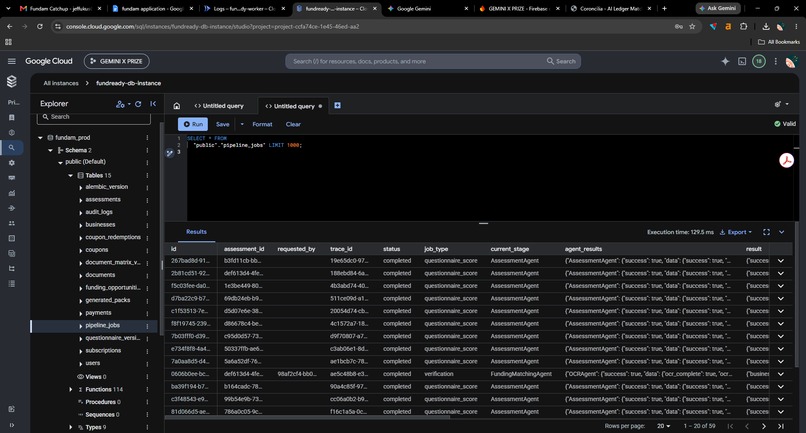Reload the browser page
806x433 pixels.
pos(40,26)
